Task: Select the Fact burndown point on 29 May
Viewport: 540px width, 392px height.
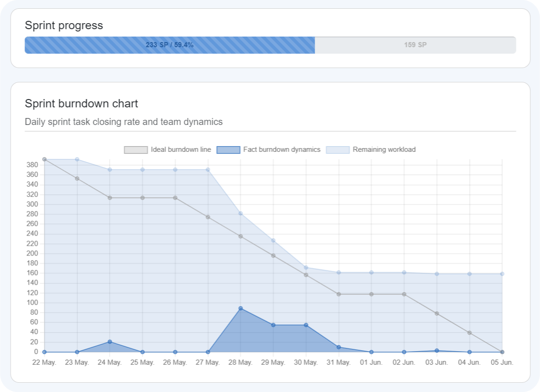Action: click(273, 325)
